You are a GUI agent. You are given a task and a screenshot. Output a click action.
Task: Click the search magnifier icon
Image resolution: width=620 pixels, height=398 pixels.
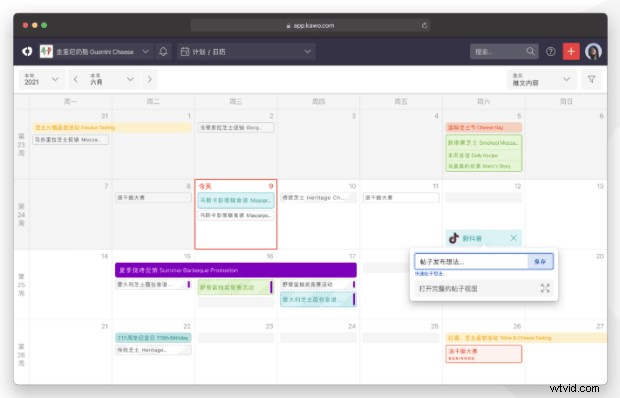coord(531,51)
